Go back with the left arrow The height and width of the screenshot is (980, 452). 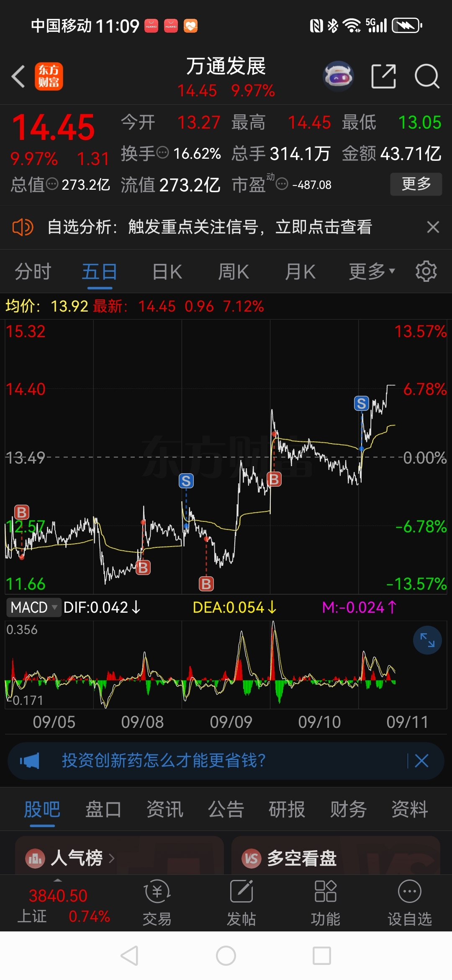18,77
